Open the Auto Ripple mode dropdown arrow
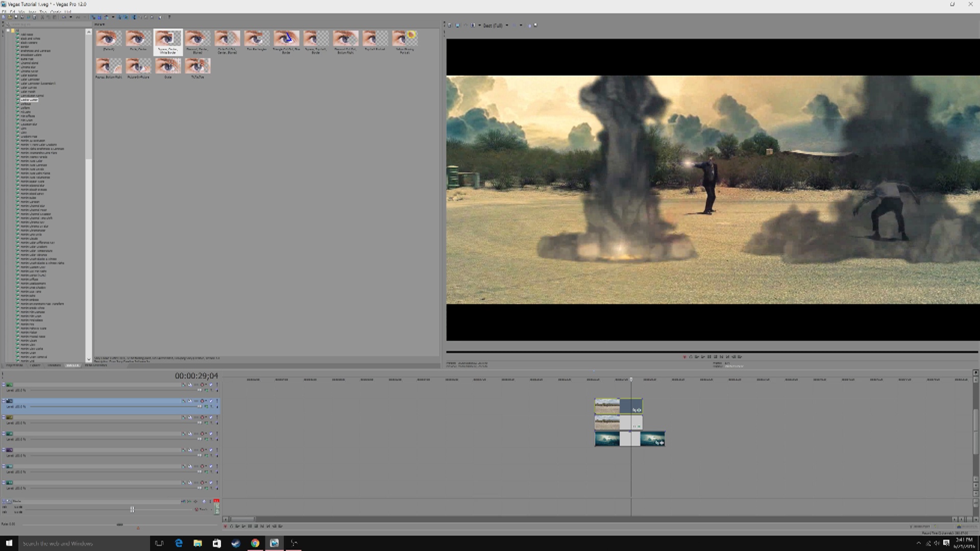980x551 pixels. (113, 17)
